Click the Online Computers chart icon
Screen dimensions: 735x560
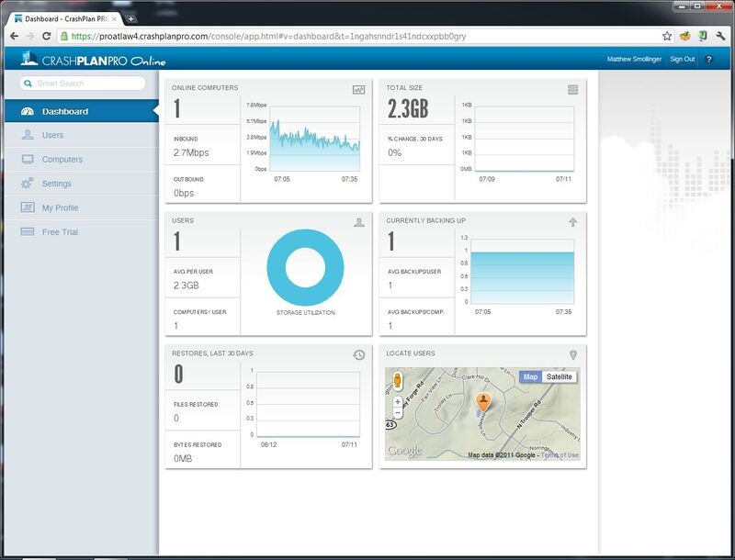click(x=358, y=89)
